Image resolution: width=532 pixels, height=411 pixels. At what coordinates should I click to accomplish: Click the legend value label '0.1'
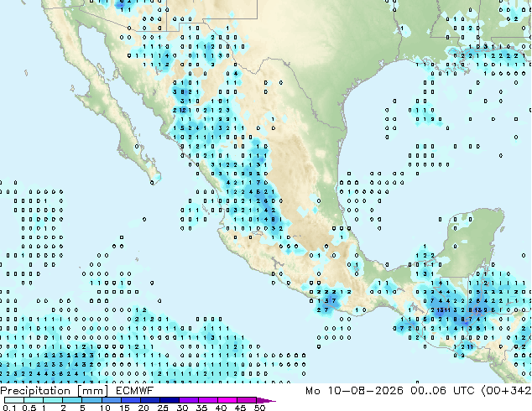pyautogui.click(x=9, y=408)
